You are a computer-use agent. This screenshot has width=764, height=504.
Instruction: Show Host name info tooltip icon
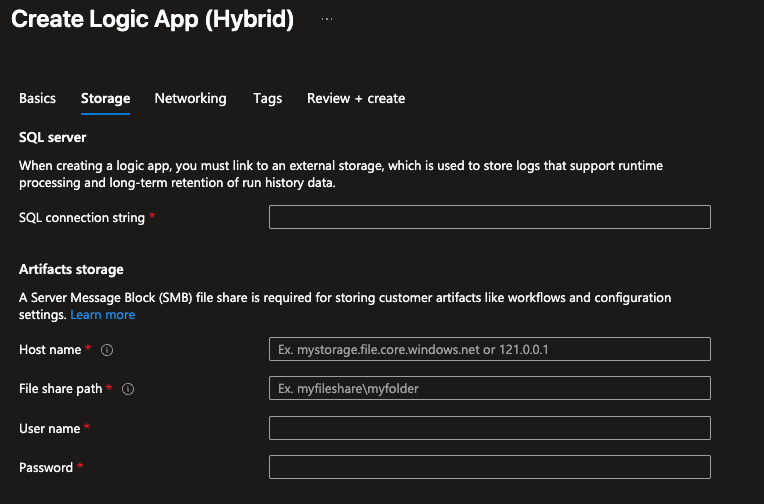[107, 350]
